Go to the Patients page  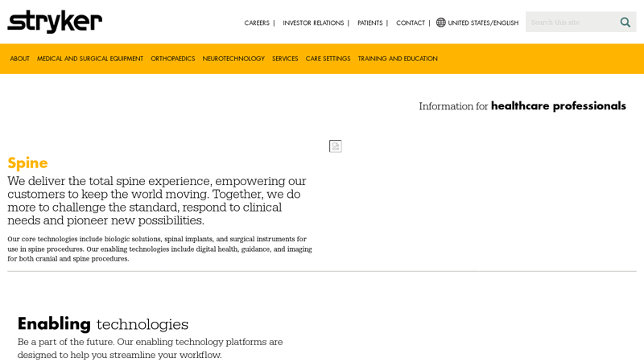[x=369, y=23]
